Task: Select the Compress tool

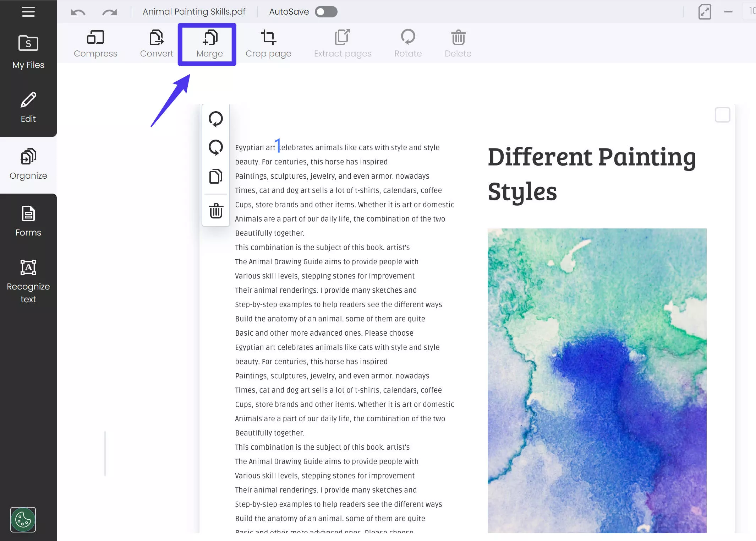Action: click(95, 43)
